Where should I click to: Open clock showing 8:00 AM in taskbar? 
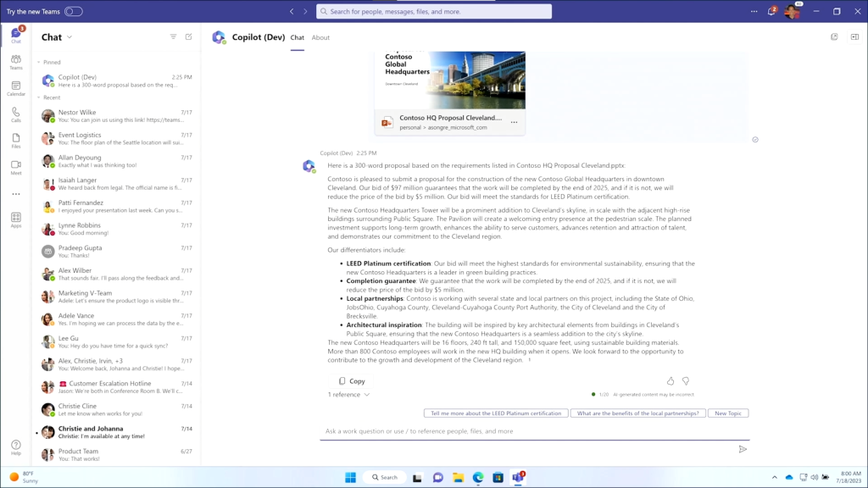(848, 477)
